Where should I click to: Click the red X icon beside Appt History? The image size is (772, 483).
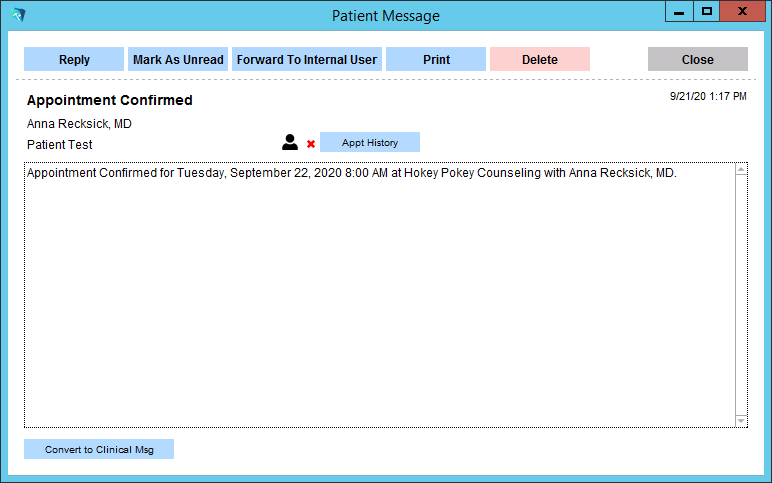[x=311, y=144]
